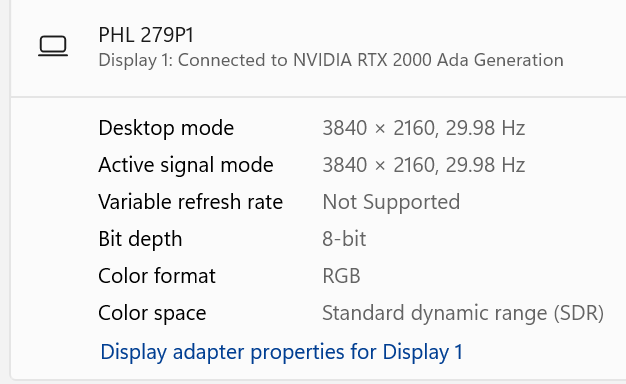This screenshot has height=384, width=626.
Task: Click the monitor icon beside PHL 279P1
Action: point(53,46)
